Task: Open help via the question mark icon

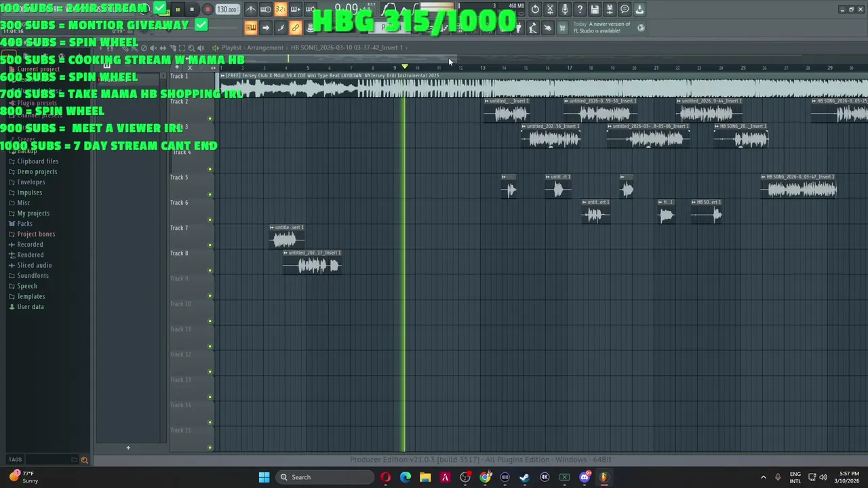Action: pos(580,9)
